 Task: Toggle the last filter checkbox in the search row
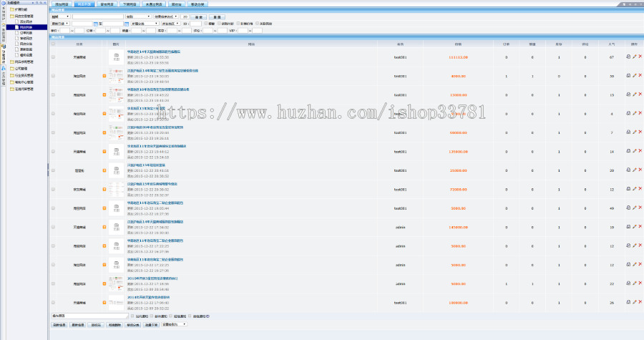click(x=258, y=24)
